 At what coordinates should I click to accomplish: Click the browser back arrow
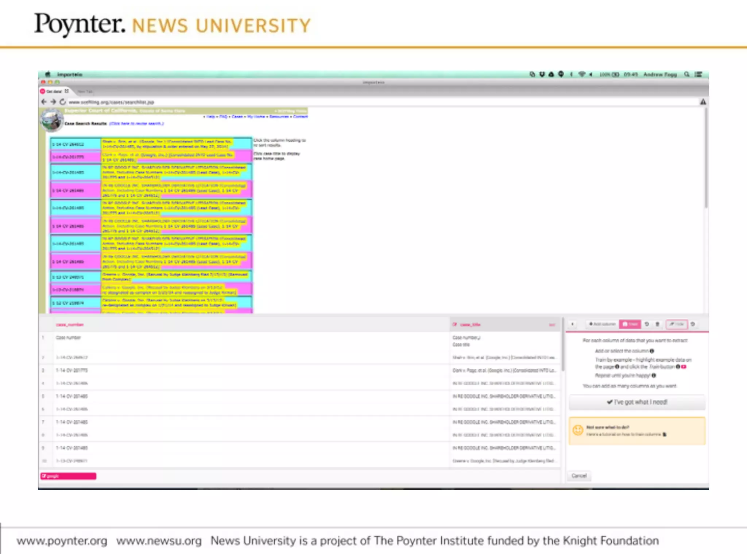pyautogui.click(x=44, y=102)
